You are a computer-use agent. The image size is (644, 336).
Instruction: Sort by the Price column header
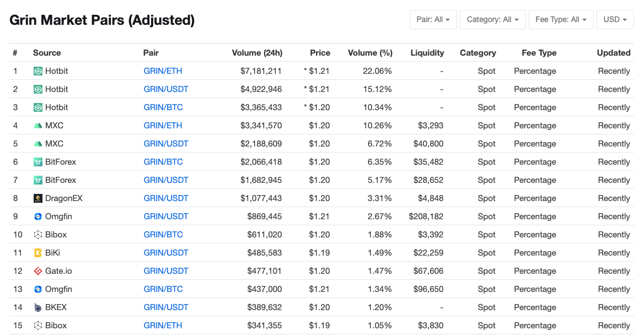tap(320, 53)
